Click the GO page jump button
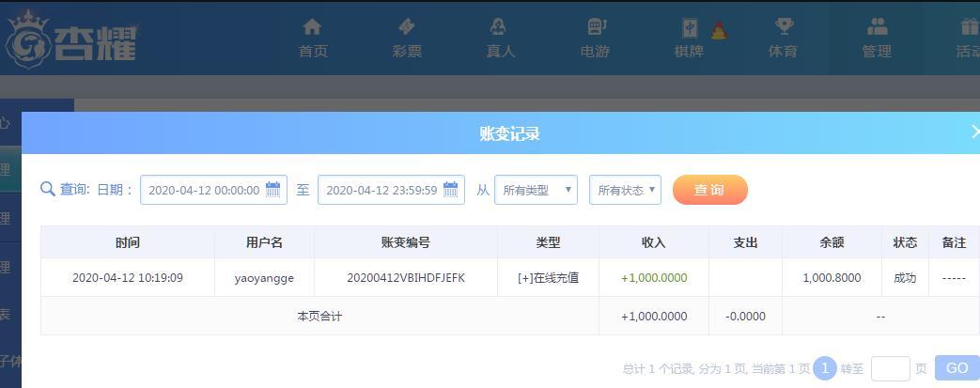 point(957,368)
